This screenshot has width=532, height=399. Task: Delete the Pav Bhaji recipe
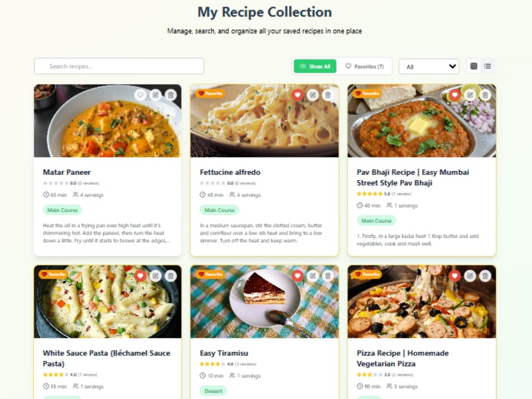(x=485, y=95)
